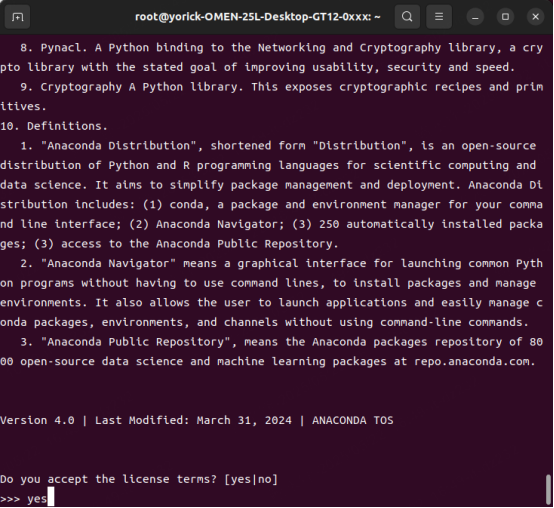Close the terminal window

tap(535, 17)
